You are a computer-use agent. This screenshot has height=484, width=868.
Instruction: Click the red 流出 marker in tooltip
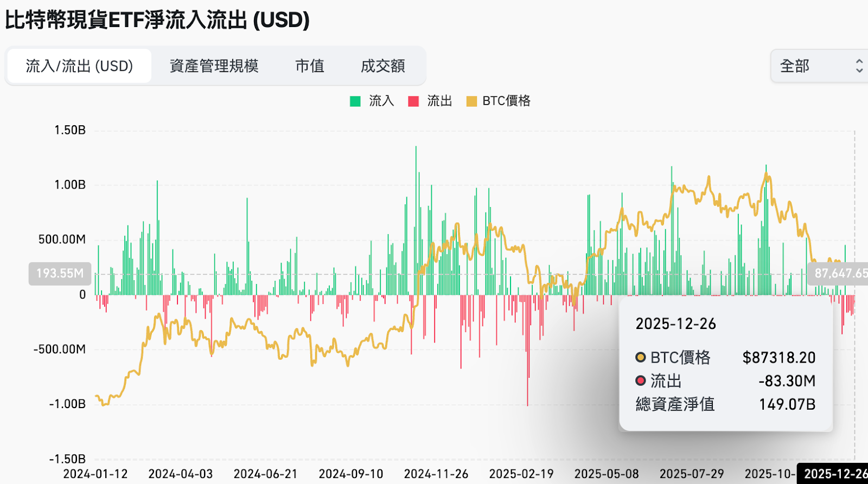[x=641, y=380]
